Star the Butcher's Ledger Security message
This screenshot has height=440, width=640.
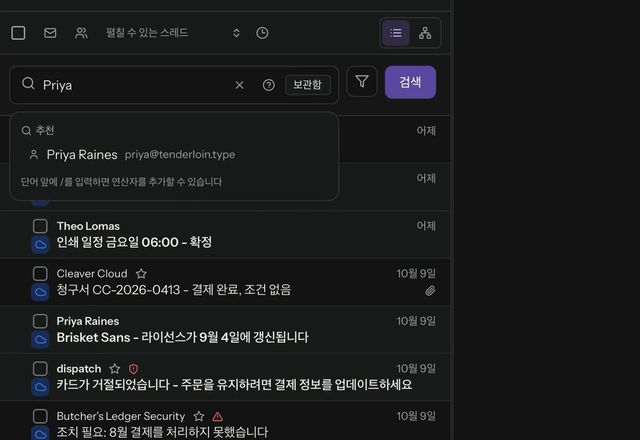pyautogui.click(x=199, y=416)
